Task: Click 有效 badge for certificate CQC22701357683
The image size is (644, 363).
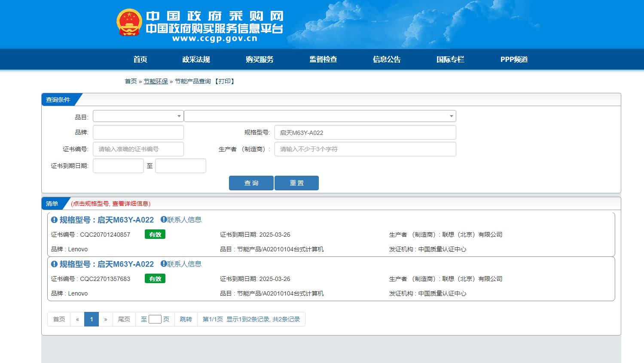Action: coord(155,279)
